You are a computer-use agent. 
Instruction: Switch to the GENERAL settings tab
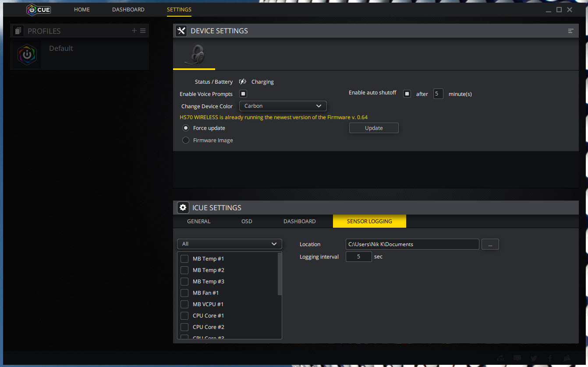click(199, 221)
